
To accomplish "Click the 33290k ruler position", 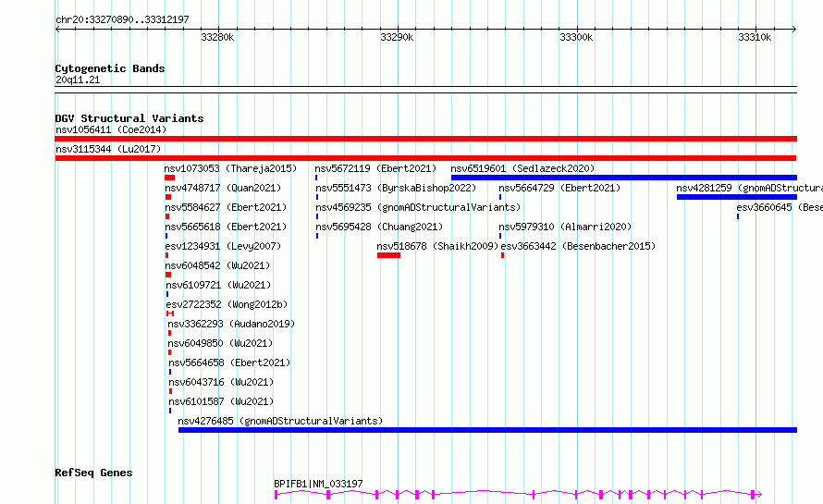I will [398, 37].
